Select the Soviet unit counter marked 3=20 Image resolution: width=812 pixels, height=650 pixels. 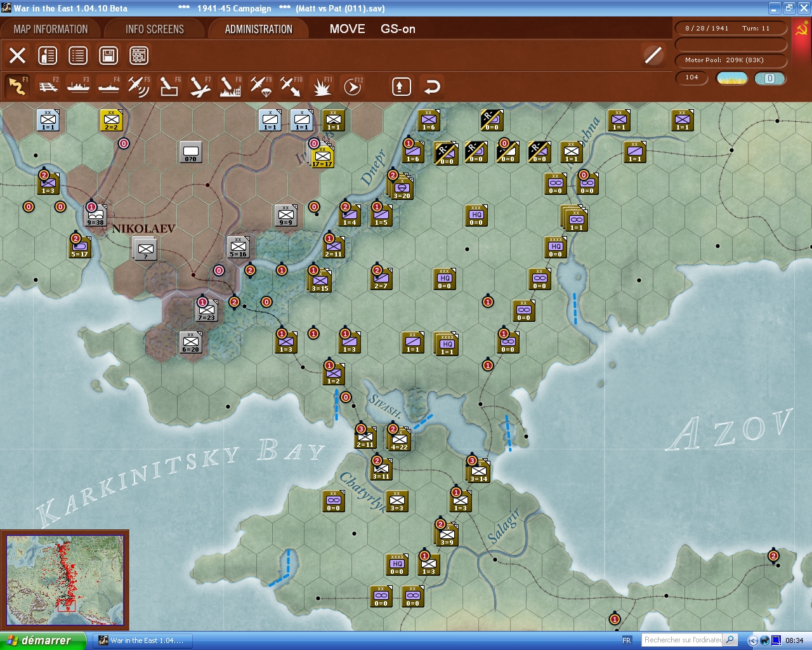tap(402, 189)
